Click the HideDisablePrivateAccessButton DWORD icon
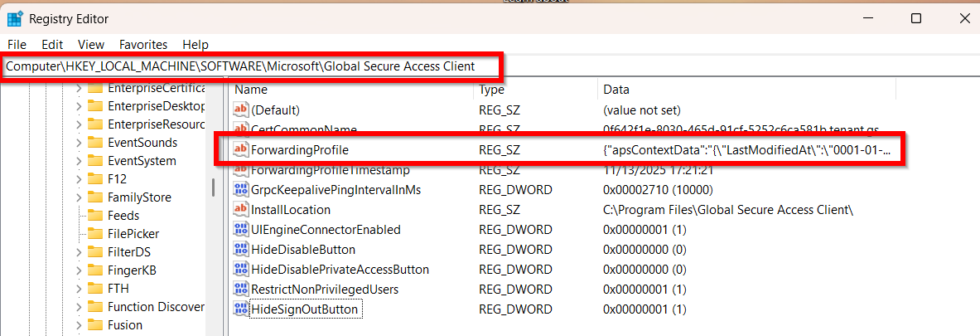980x336 pixels. click(x=240, y=270)
